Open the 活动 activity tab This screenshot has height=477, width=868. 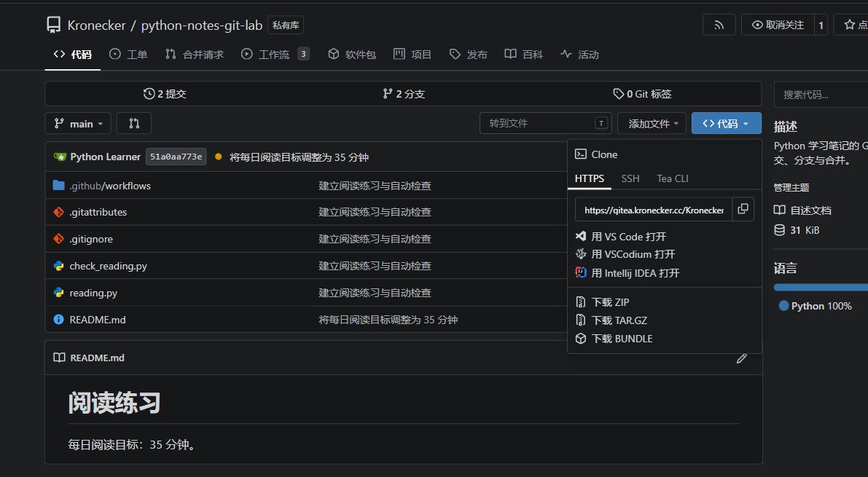(579, 54)
